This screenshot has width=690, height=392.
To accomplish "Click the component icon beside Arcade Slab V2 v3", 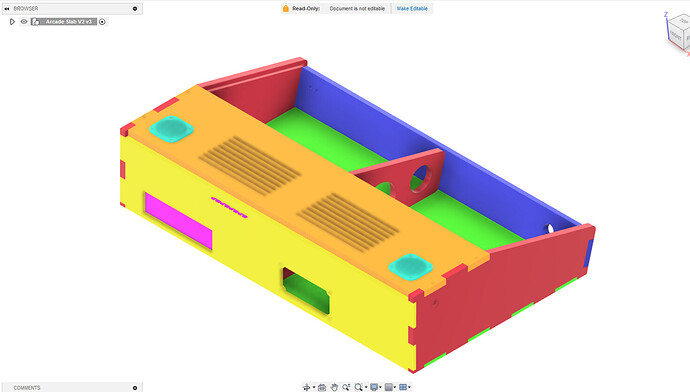I will click(x=36, y=22).
